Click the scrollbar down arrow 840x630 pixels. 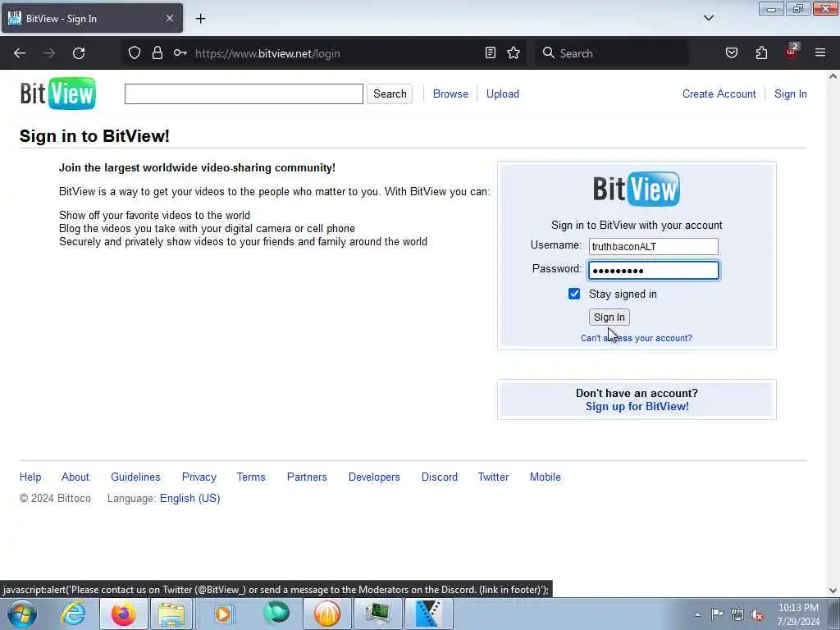(x=833, y=591)
